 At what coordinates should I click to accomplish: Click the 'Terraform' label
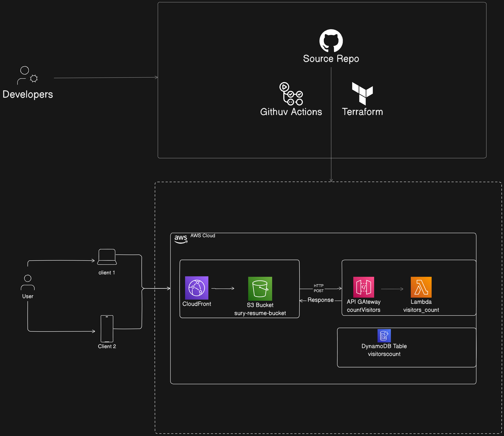coord(362,112)
